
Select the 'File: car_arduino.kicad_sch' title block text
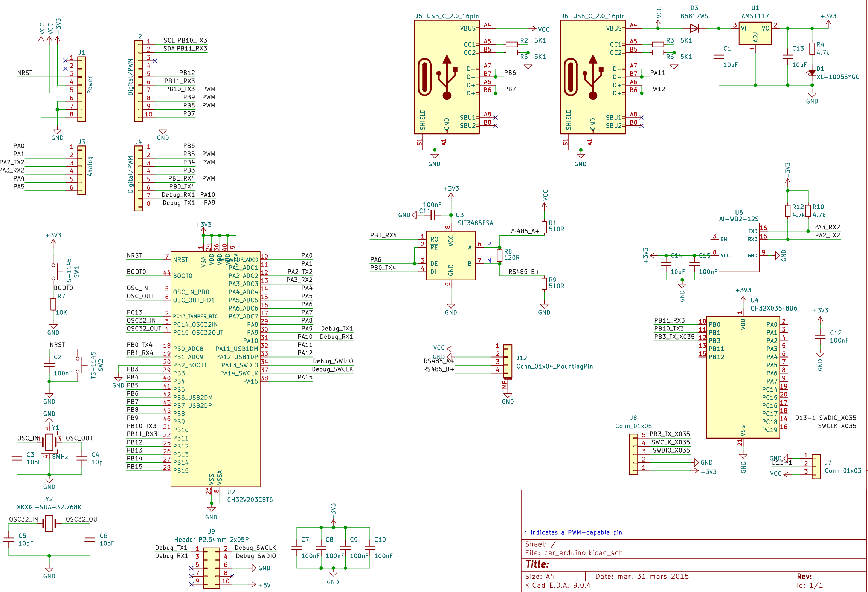coord(574,553)
